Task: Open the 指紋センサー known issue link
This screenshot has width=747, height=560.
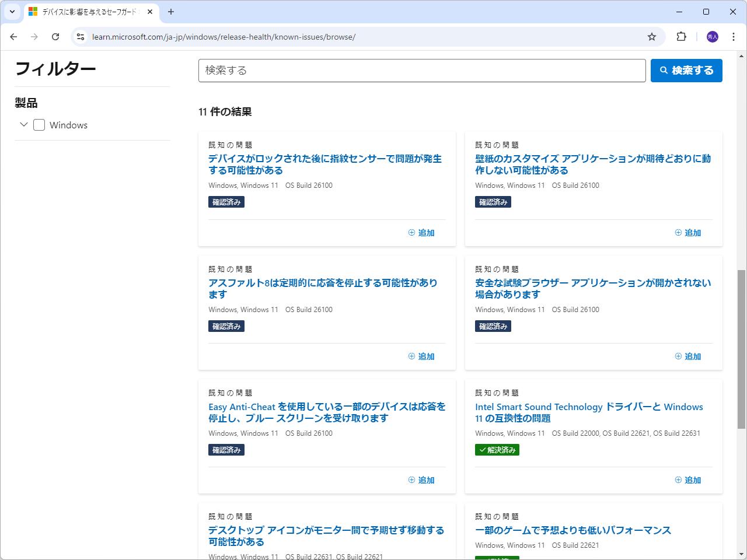Action: tap(324, 164)
